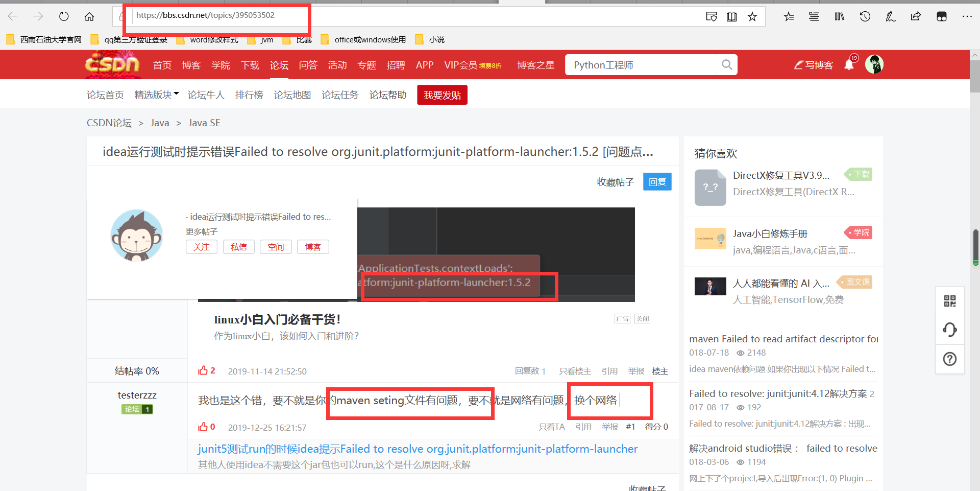Open your profile via the avatar

pyautogui.click(x=874, y=64)
